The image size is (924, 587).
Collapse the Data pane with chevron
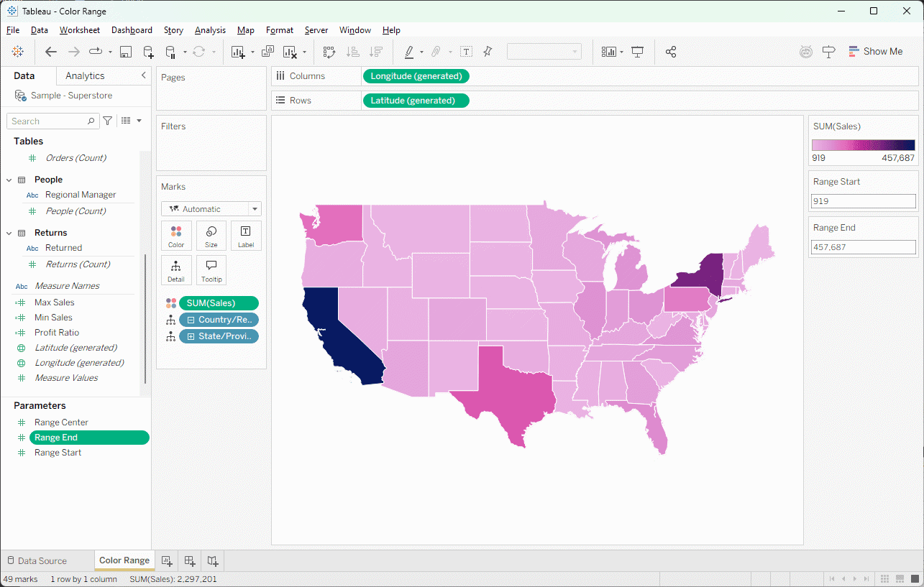[x=143, y=75]
